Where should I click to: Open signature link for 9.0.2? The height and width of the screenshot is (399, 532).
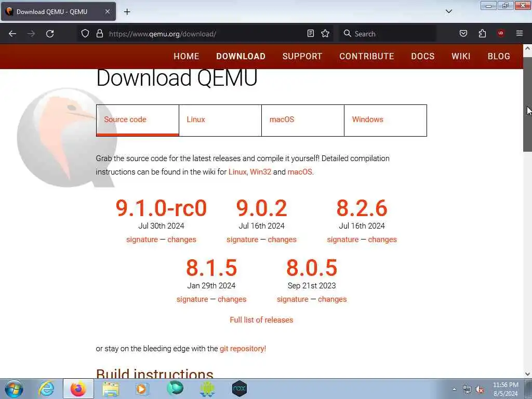coord(243,240)
